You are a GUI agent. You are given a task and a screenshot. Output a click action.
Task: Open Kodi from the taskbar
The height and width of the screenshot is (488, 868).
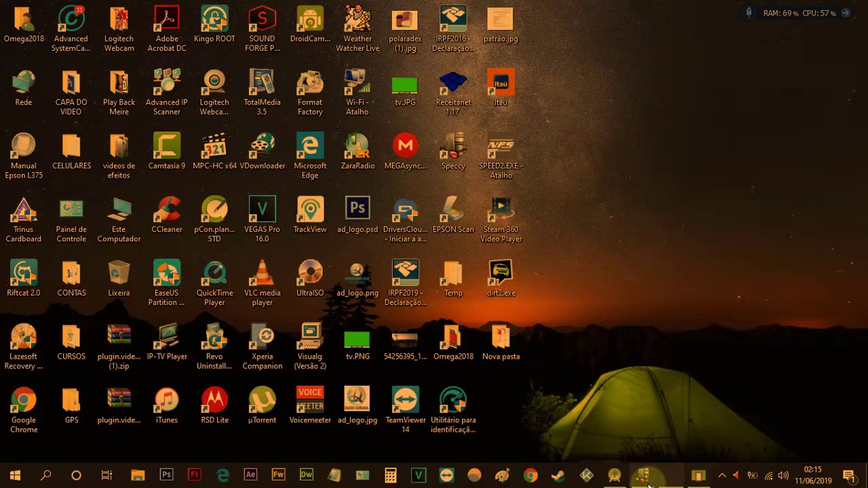coord(587,475)
